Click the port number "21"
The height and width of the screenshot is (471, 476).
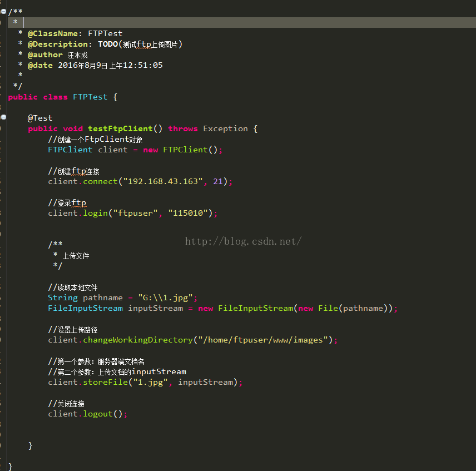218,181
